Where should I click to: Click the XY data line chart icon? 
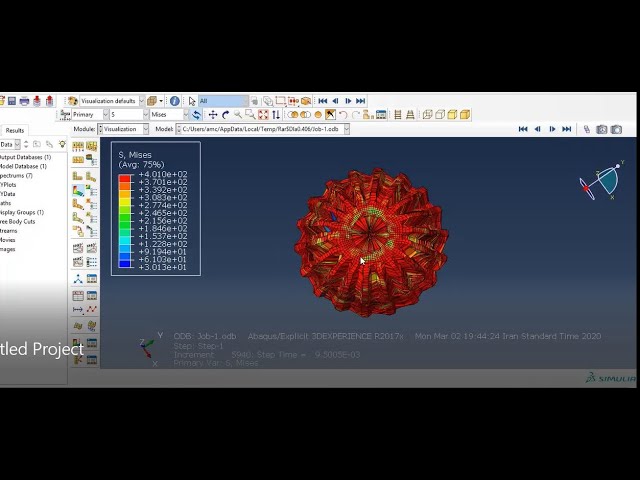(x=92, y=309)
